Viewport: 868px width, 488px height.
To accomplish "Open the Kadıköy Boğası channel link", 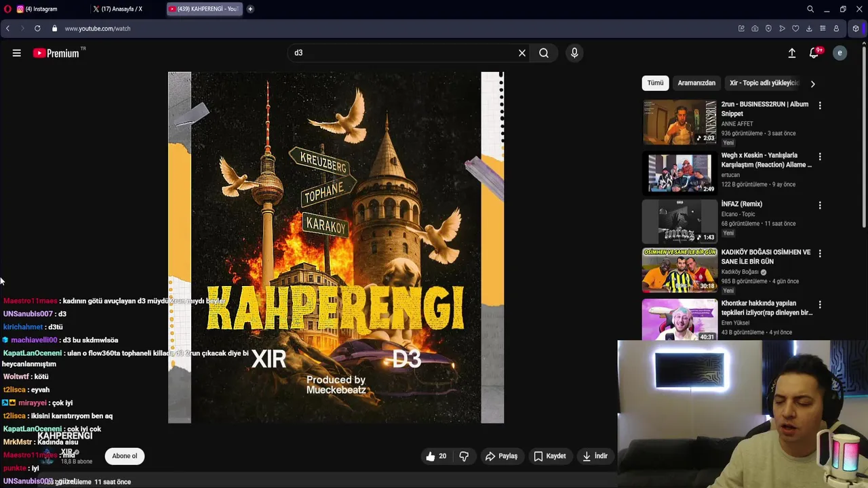I will 740,272.
